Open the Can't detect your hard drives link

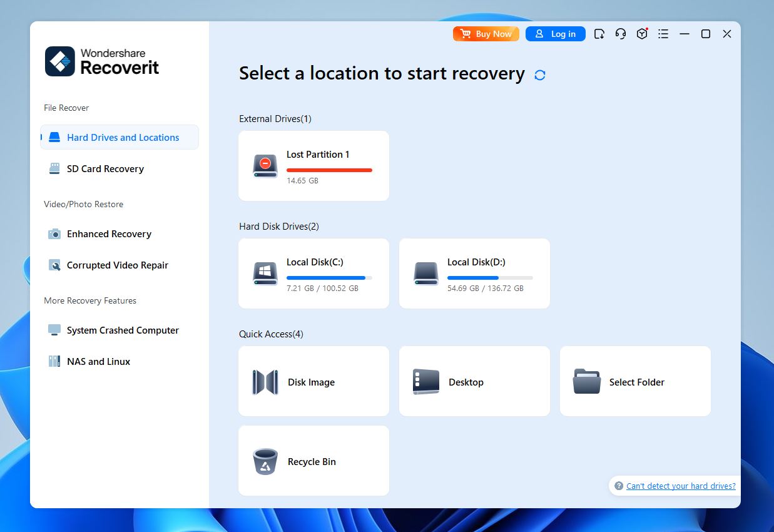point(681,486)
